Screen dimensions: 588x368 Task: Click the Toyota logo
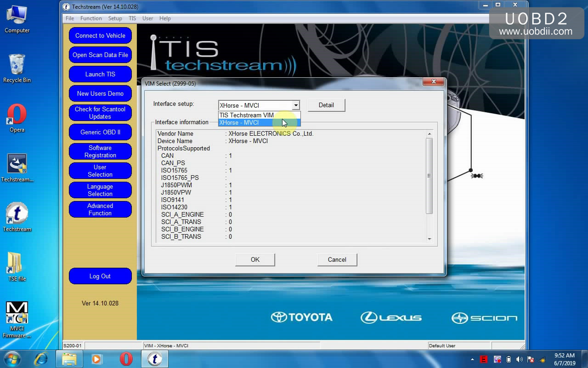301,317
